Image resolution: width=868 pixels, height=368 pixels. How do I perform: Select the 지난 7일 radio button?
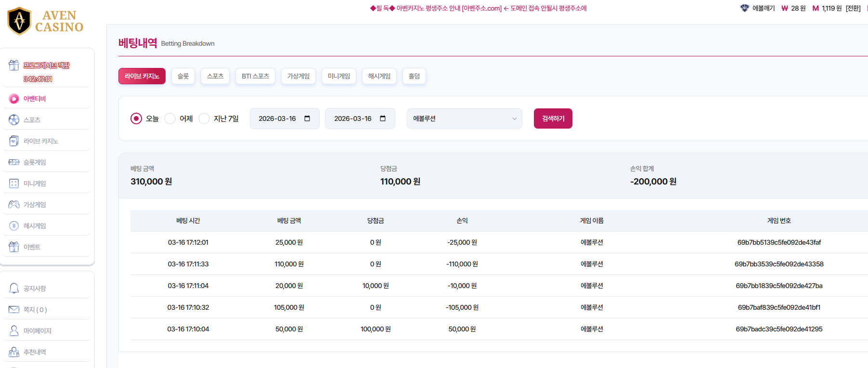tap(204, 118)
